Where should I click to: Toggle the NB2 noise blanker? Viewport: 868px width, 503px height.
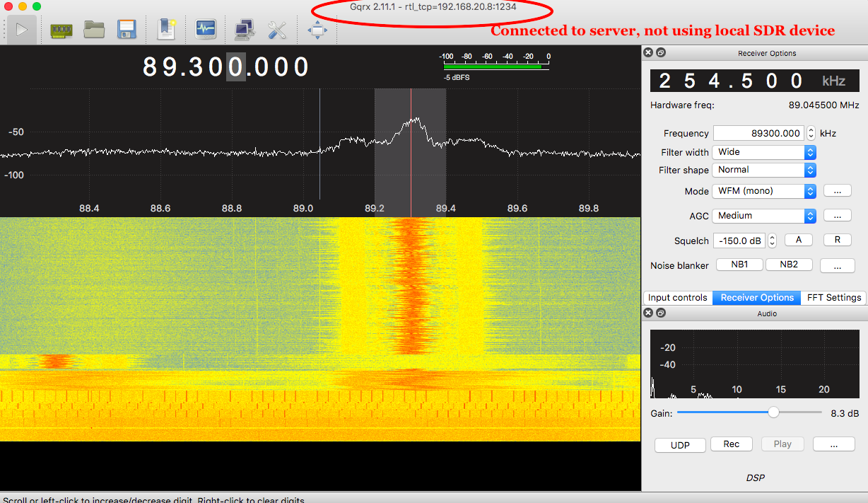click(x=788, y=265)
